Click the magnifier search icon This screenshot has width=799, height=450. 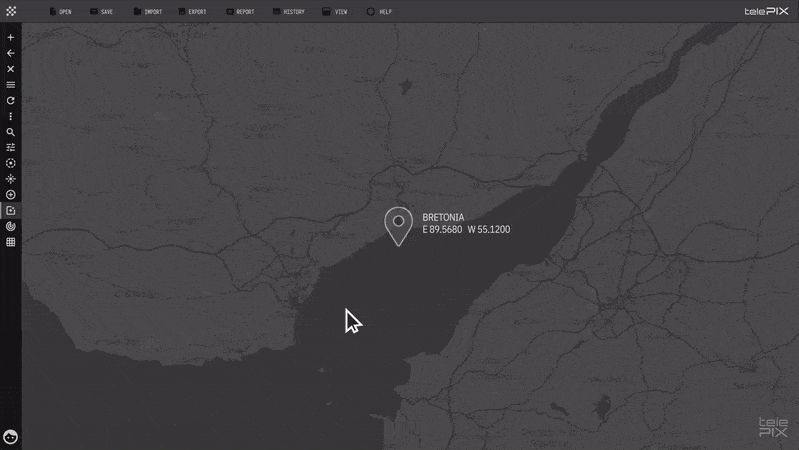[11, 132]
